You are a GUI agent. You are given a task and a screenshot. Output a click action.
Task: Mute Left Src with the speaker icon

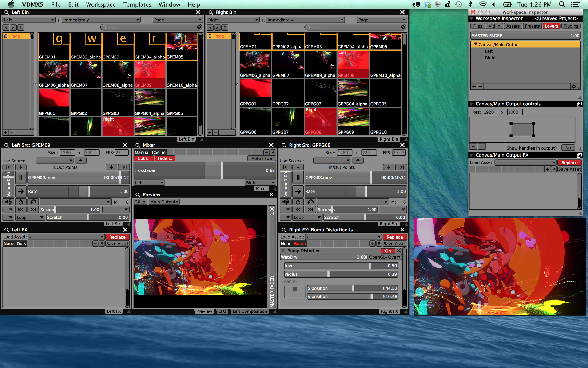click(8, 202)
